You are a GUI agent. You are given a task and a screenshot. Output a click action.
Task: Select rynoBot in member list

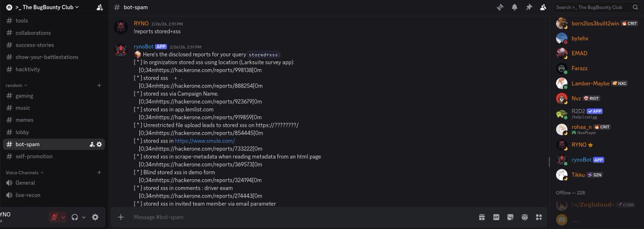[598, 160]
